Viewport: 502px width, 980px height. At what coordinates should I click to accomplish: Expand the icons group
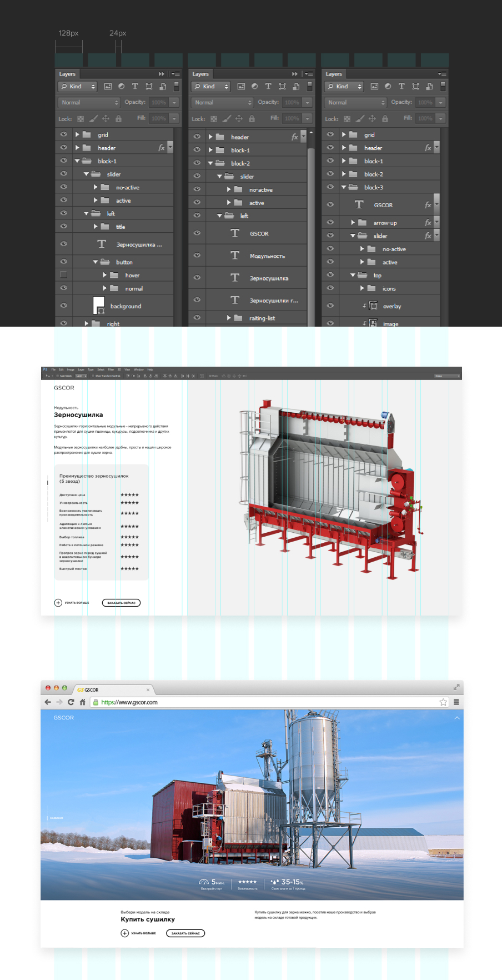362,288
